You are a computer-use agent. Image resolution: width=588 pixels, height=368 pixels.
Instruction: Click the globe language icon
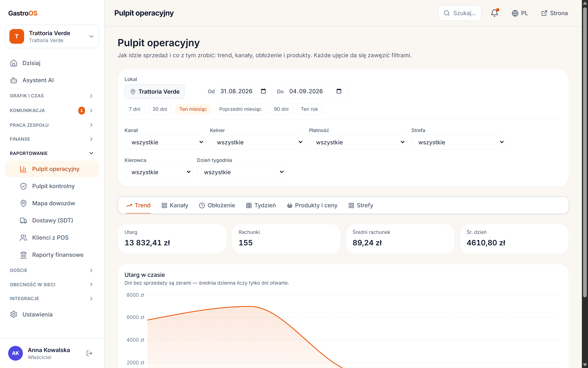point(515,13)
